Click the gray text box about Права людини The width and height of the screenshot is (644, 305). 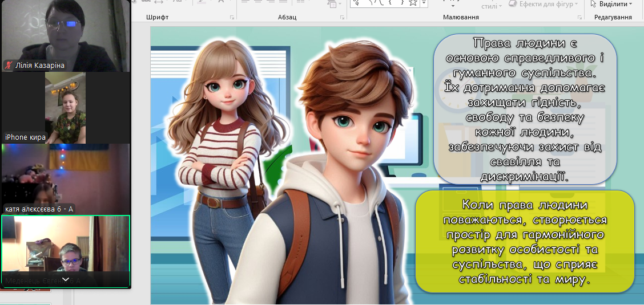click(x=519, y=108)
